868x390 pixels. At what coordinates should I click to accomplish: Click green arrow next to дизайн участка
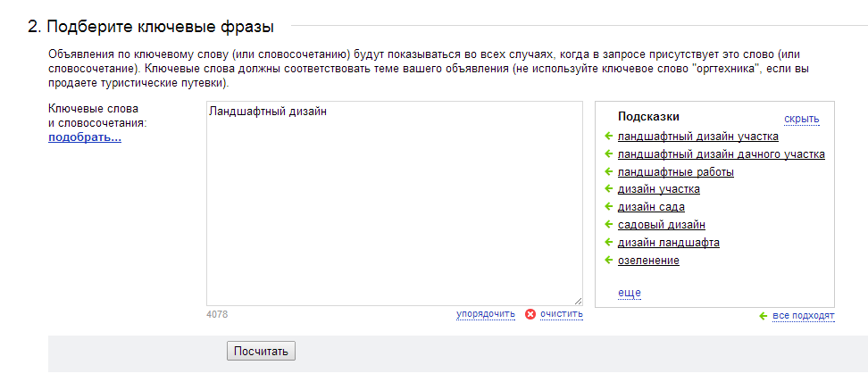pos(608,189)
